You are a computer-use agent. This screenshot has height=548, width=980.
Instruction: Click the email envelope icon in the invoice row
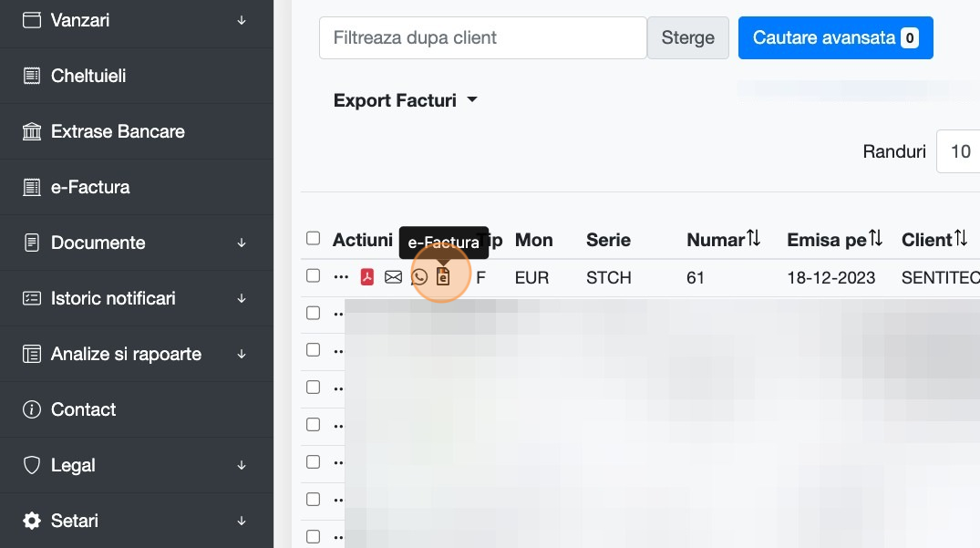393,277
